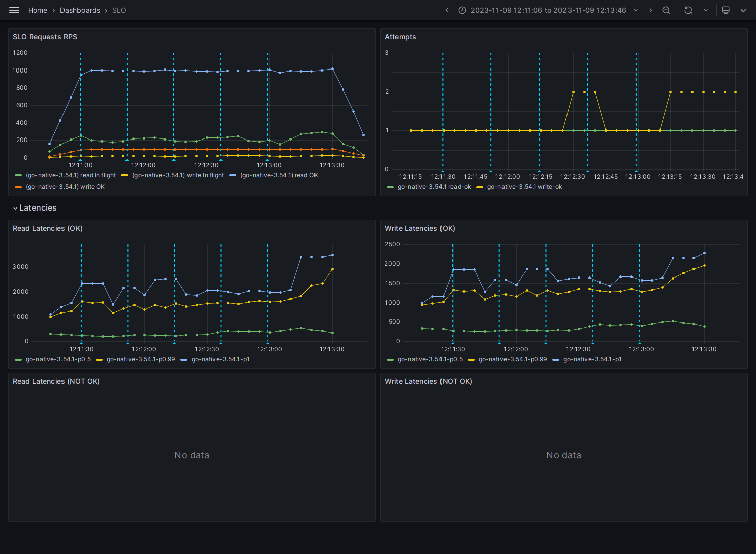Toggle p1 series in Read Latencies legend

point(220,359)
